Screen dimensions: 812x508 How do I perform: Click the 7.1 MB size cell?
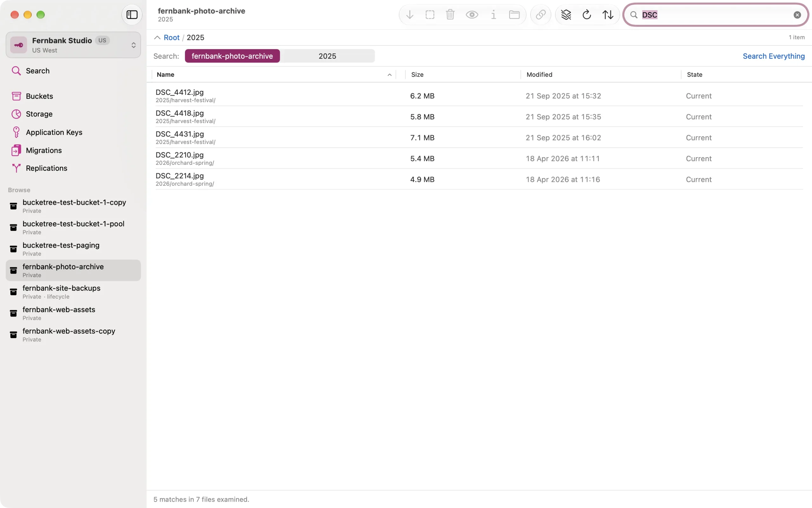click(x=422, y=138)
